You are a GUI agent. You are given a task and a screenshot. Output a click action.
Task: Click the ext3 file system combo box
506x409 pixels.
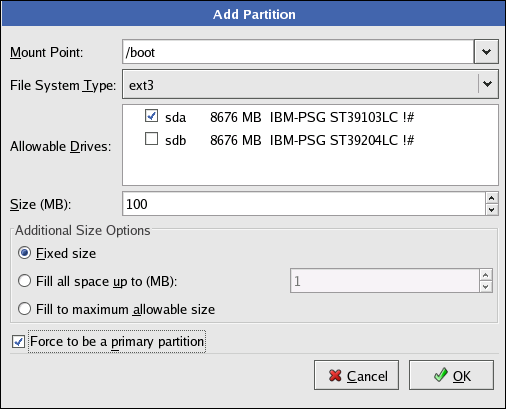pyautogui.click(x=310, y=84)
